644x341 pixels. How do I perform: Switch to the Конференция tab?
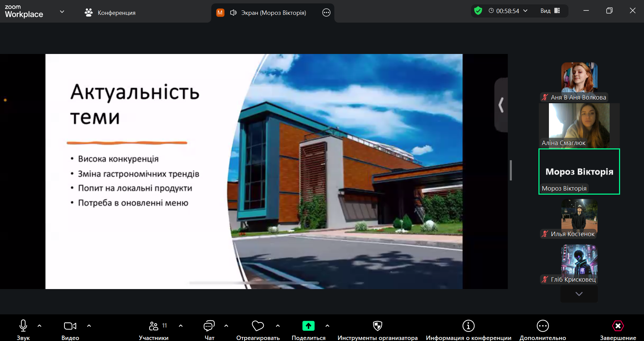pos(110,13)
